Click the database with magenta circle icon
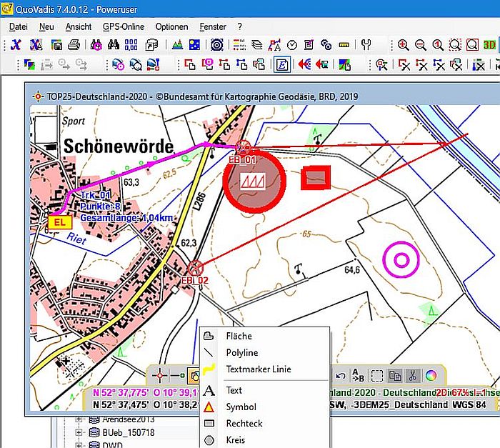The width and height of the screenshot is (500, 448). tap(119, 65)
